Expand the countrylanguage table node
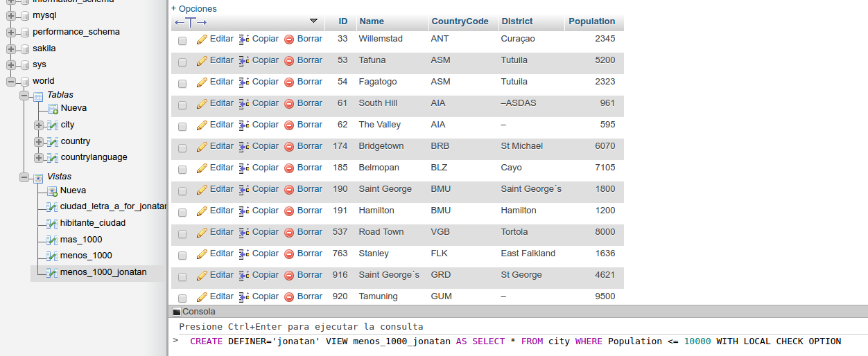 38,158
